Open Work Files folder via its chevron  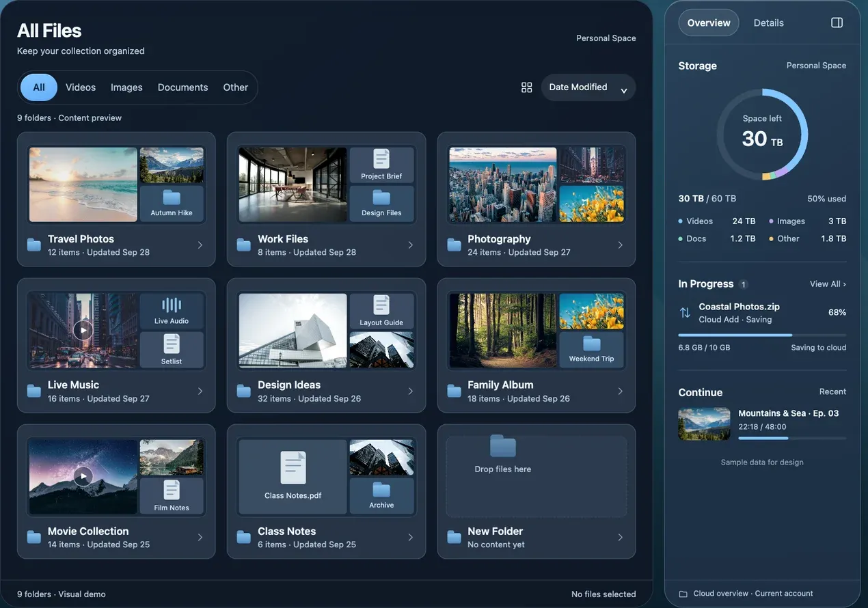click(411, 245)
